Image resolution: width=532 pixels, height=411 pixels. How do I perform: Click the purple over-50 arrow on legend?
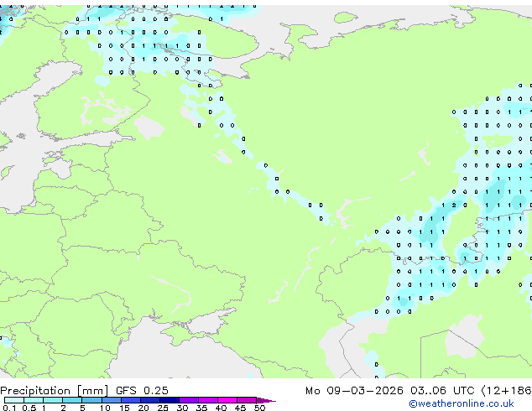pyautogui.click(x=266, y=400)
